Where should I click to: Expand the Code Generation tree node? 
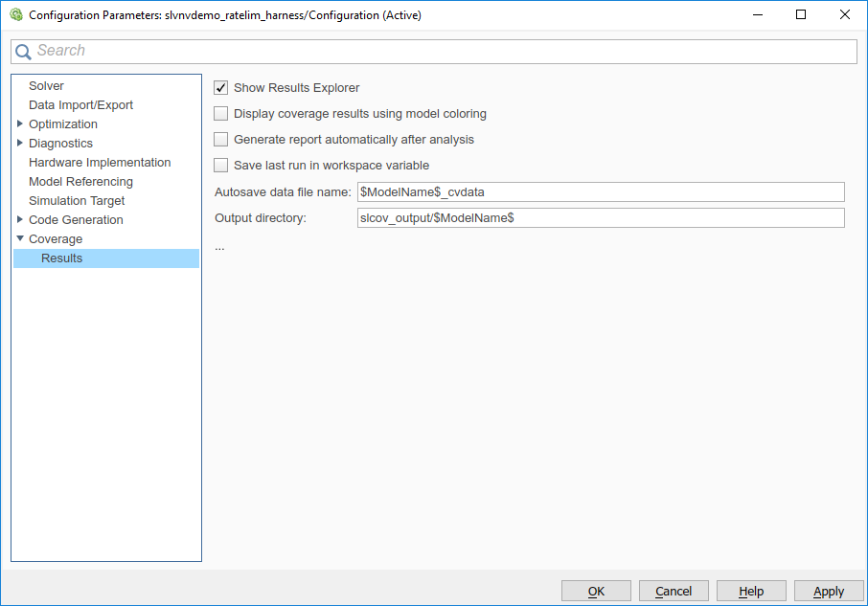(x=20, y=220)
